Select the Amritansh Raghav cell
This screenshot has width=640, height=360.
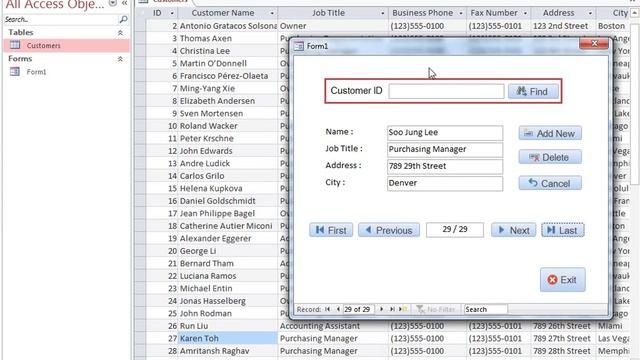tap(228, 351)
